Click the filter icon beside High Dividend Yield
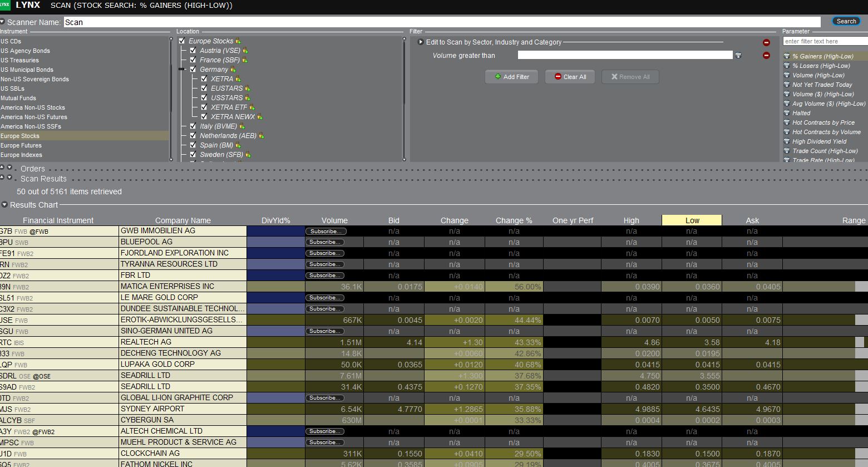Viewport: 868px width, 467px height. point(787,141)
